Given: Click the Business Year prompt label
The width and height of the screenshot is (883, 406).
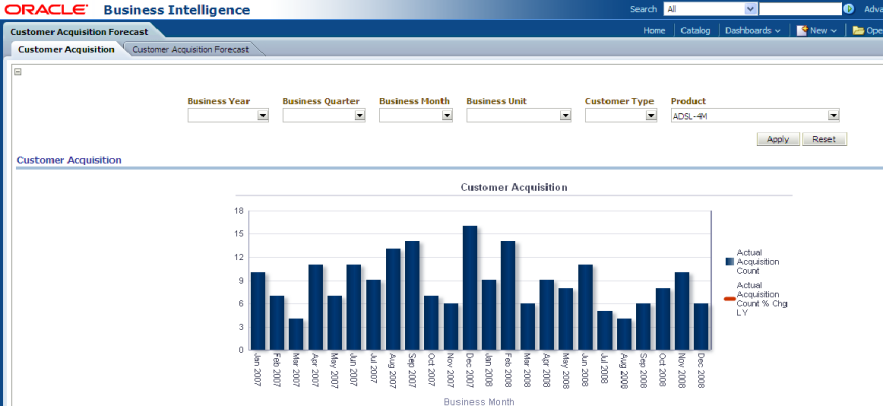Looking at the screenshot, I should 218,101.
